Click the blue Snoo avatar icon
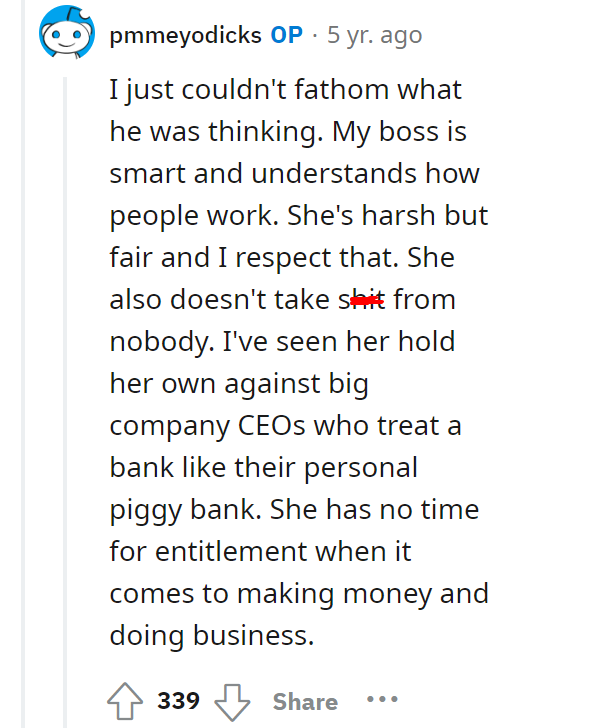 coord(67,32)
